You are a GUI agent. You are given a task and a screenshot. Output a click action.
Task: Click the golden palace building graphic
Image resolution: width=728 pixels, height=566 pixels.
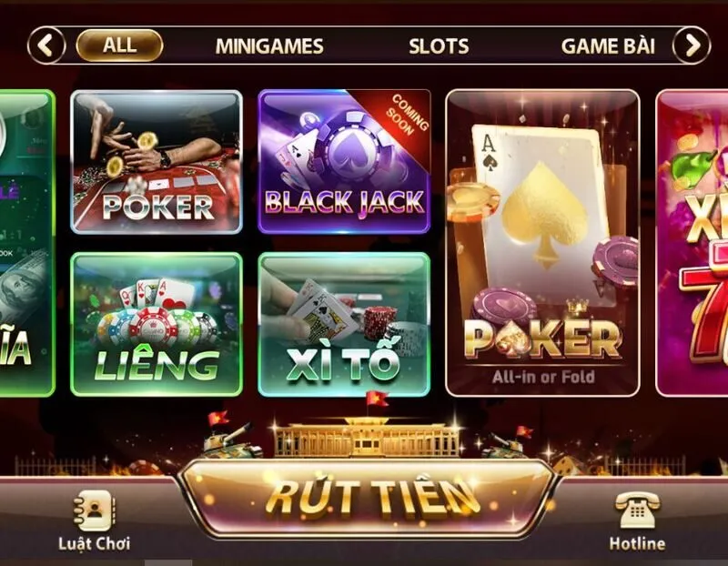[367, 438]
